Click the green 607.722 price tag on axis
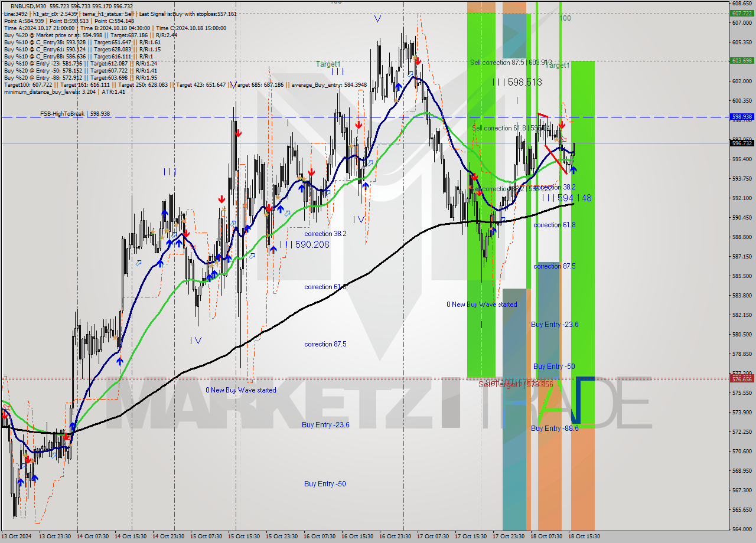This screenshot has width=756, height=543. [741, 13]
